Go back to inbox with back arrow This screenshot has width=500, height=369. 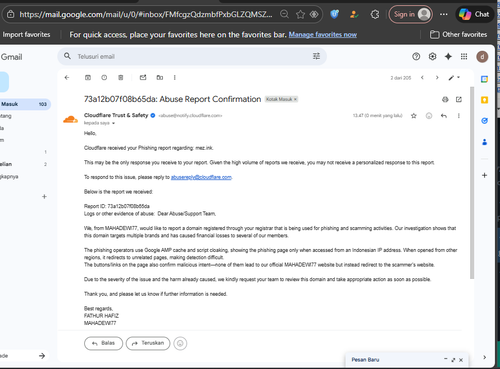pos(67,78)
